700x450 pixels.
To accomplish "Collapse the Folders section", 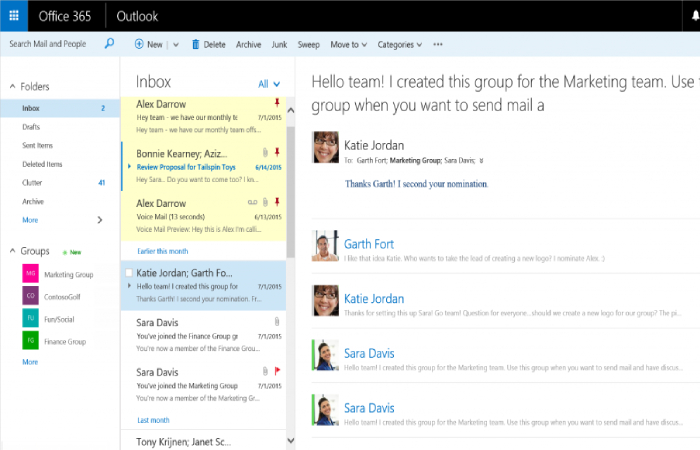I will [11, 87].
